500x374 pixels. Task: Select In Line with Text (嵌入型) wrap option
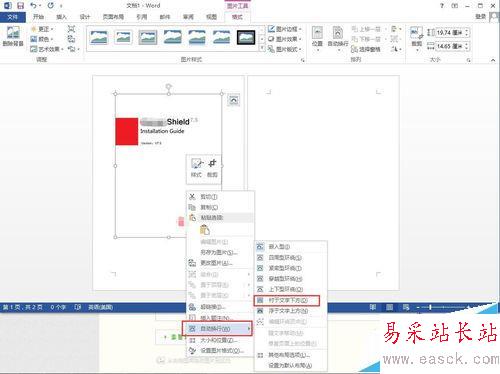click(290, 247)
